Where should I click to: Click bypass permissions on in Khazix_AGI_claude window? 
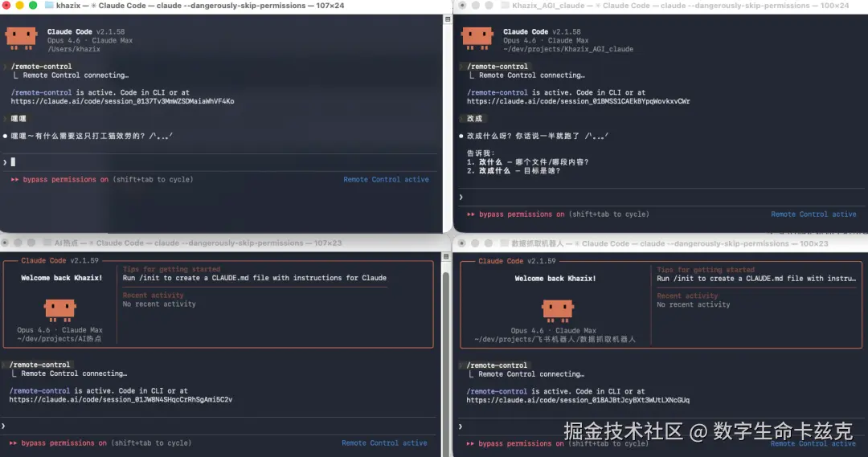tap(522, 214)
